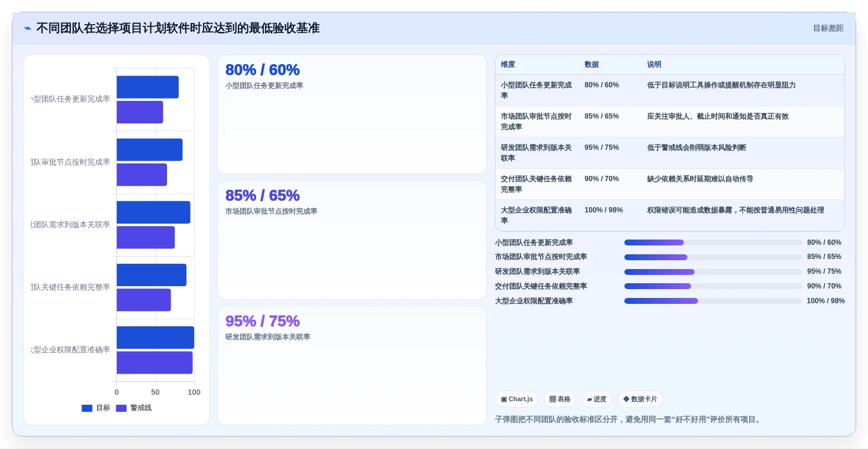Click the 警戒线 bar for 大型企业权限配置准确率 in chart
The image size is (868, 449).
click(155, 362)
